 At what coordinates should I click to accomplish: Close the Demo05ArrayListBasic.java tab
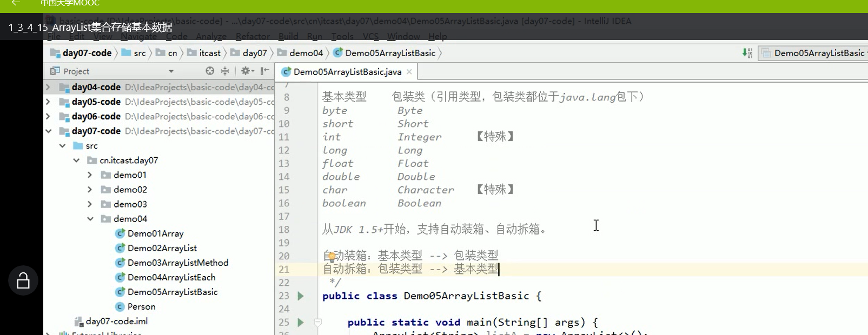coord(409,72)
